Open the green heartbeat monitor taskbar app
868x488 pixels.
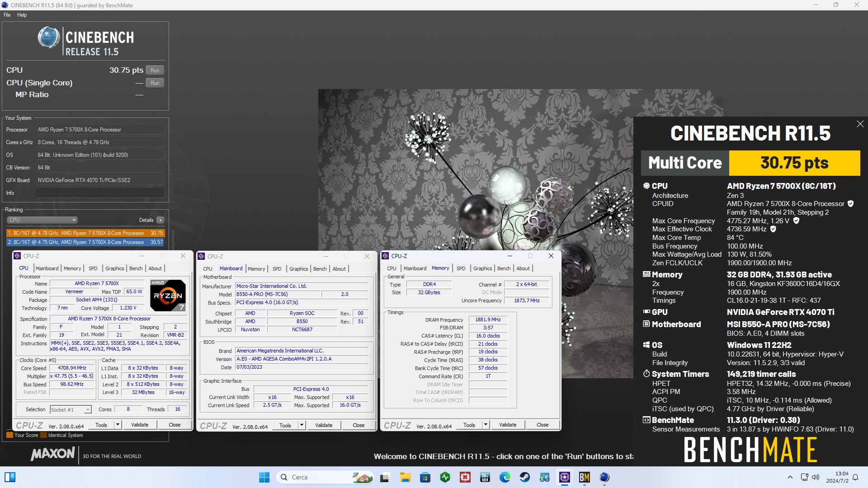pyautogui.click(x=445, y=477)
